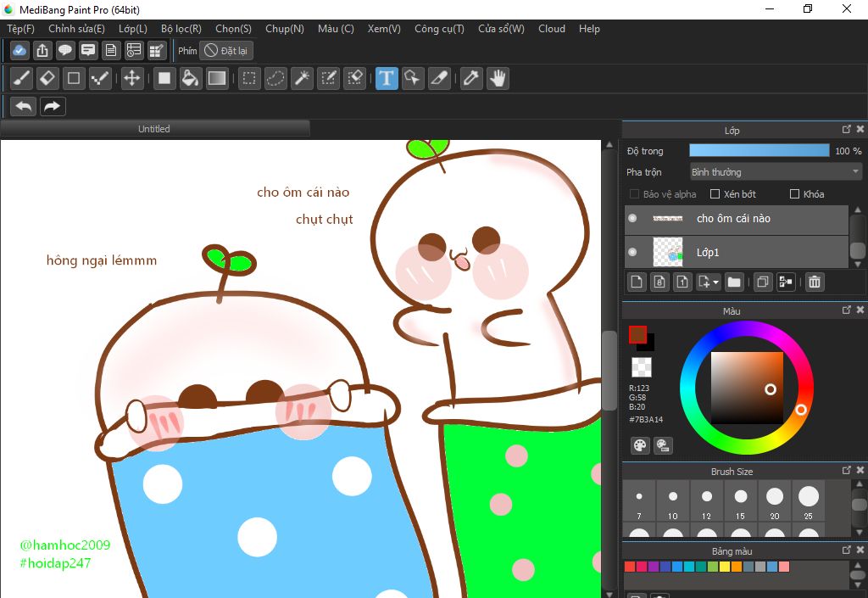Viewport: 868px width, 598px height.
Task: Add a new 8-bit layer
Action: click(x=659, y=282)
